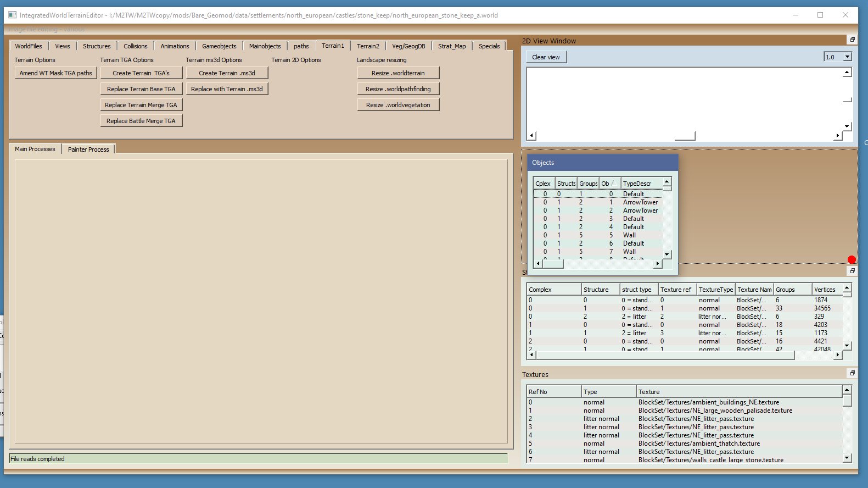Open the Specials tab
Image resolution: width=868 pixels, height=488 pixels.
489,46
